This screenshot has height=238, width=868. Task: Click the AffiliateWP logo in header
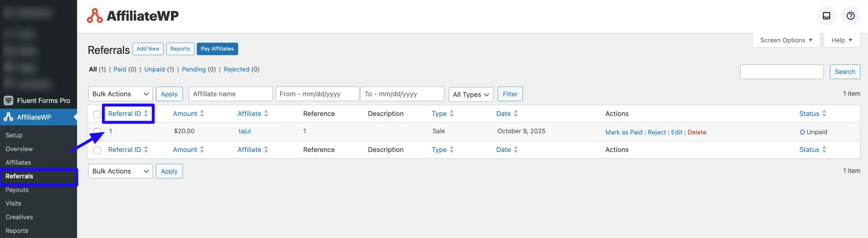click(133, 16)
